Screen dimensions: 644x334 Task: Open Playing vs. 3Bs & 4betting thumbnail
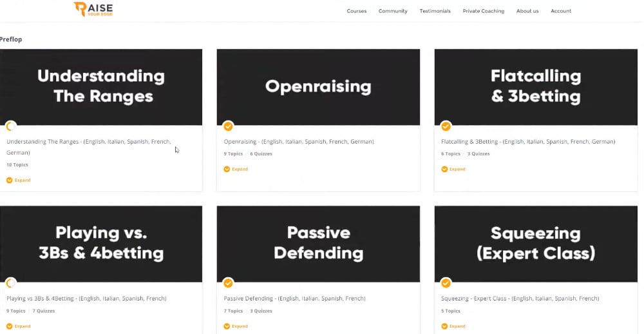[101, 244]
